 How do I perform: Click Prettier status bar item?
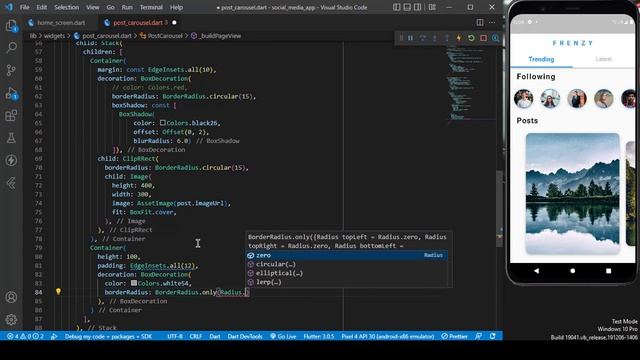pos(454,336)
